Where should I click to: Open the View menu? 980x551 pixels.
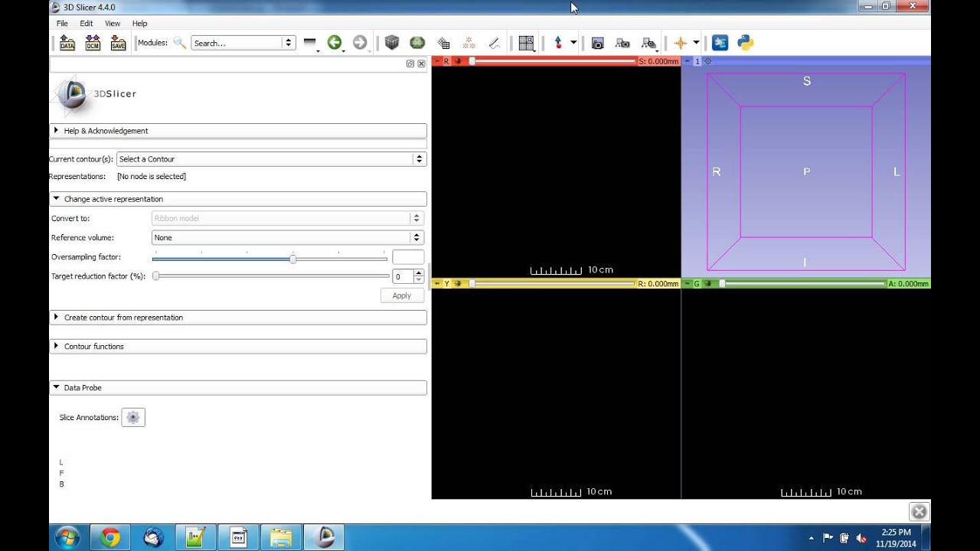[x=113, y=24]
